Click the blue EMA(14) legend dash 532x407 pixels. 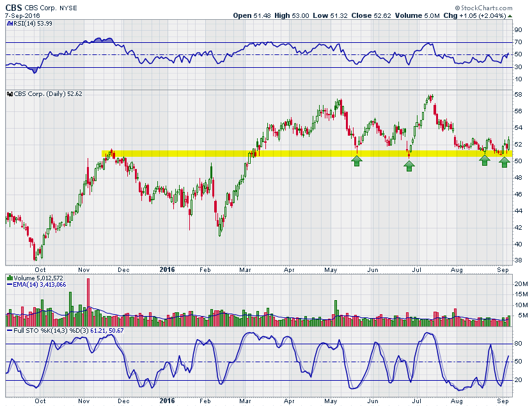(x=10, y=285)
